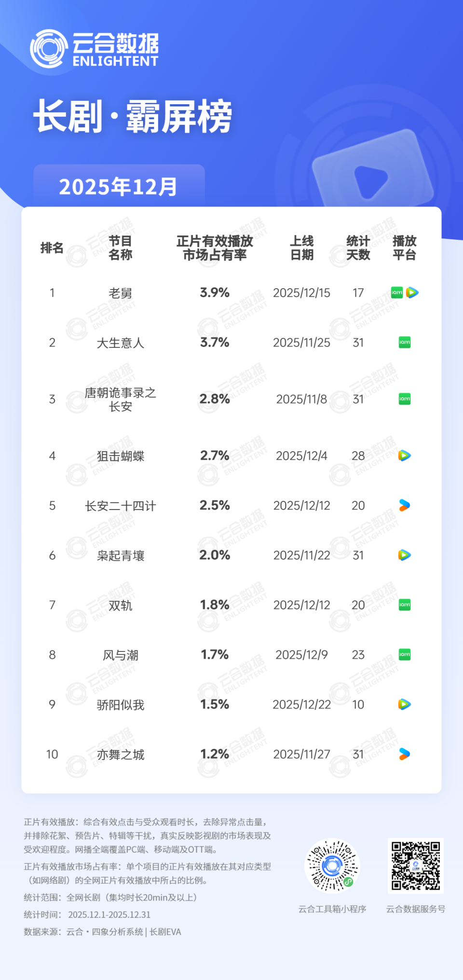
Task: Click the Tencent Video icon beside 老舅
Action: (412, 292)
